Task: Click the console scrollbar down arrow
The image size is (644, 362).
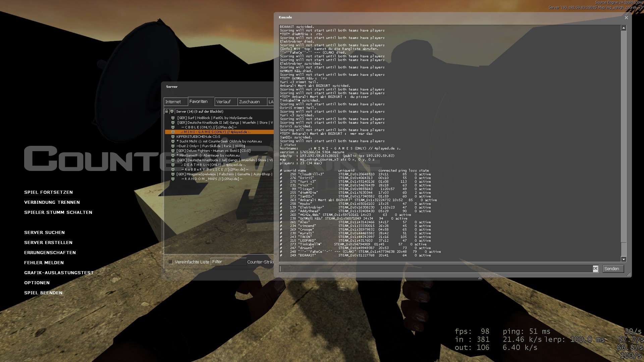Action: [x=624, y=259]
